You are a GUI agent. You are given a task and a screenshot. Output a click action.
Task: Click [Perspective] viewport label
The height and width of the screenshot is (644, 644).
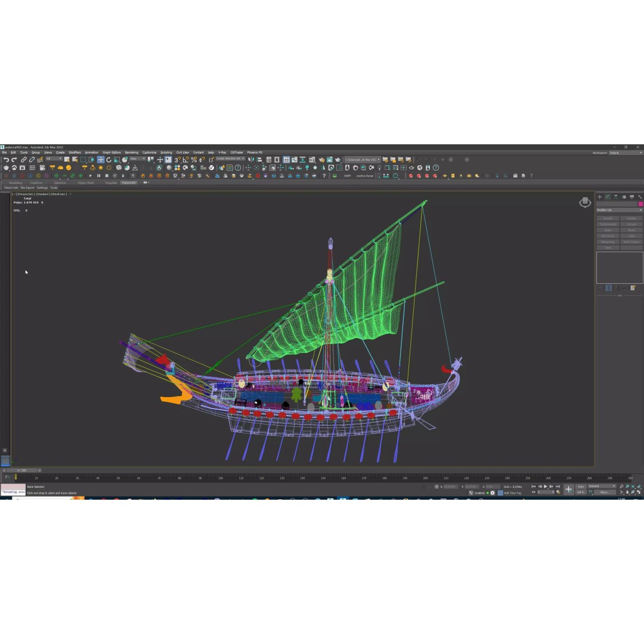click(x=26, y=194)
